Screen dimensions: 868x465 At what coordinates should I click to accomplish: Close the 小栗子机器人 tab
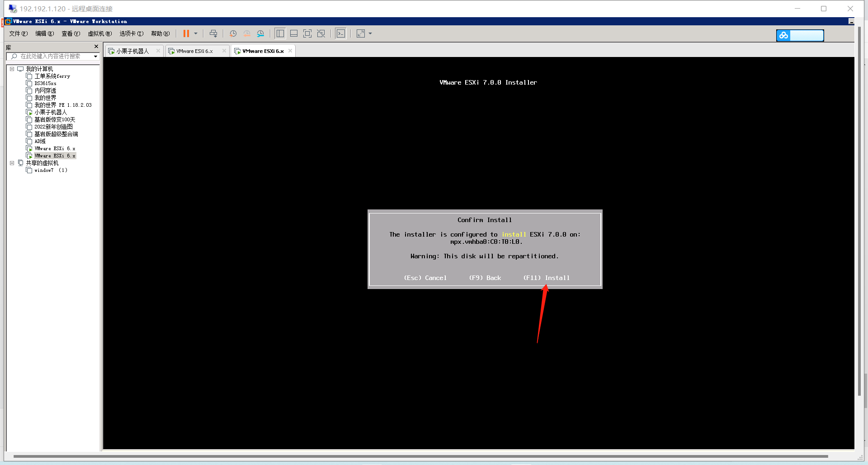(158, 51)
